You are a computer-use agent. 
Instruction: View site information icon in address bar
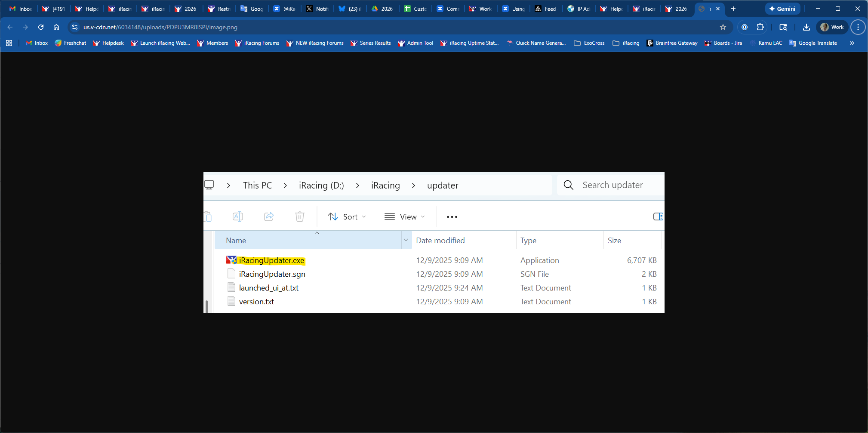click(x=75, y=27)
